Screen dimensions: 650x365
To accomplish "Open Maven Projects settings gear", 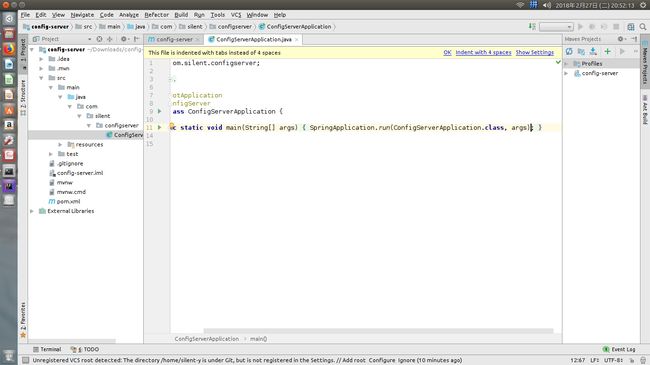I will tap(621, 39).
